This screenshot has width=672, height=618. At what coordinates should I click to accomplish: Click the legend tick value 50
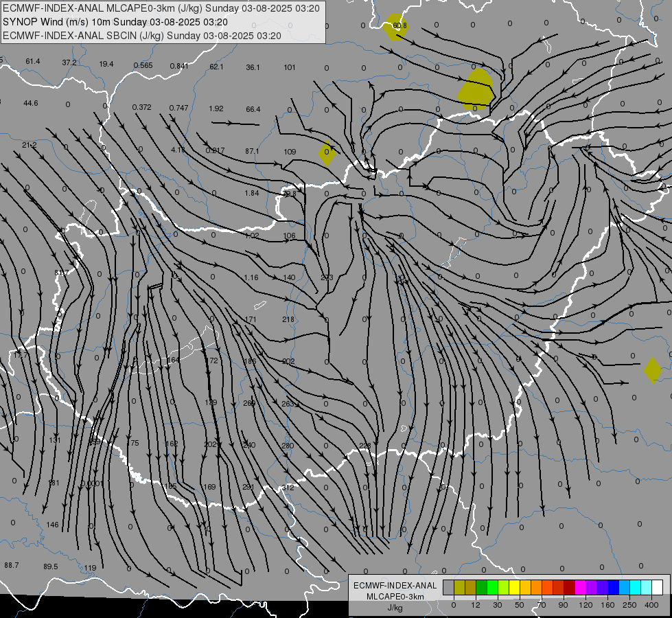519,605
